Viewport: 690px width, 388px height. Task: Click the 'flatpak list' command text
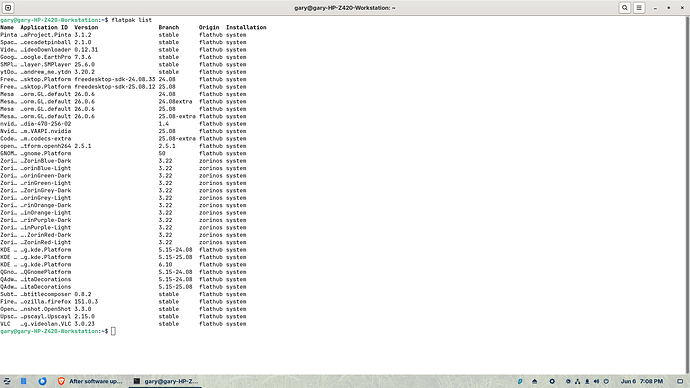click(x=132, y=20)
